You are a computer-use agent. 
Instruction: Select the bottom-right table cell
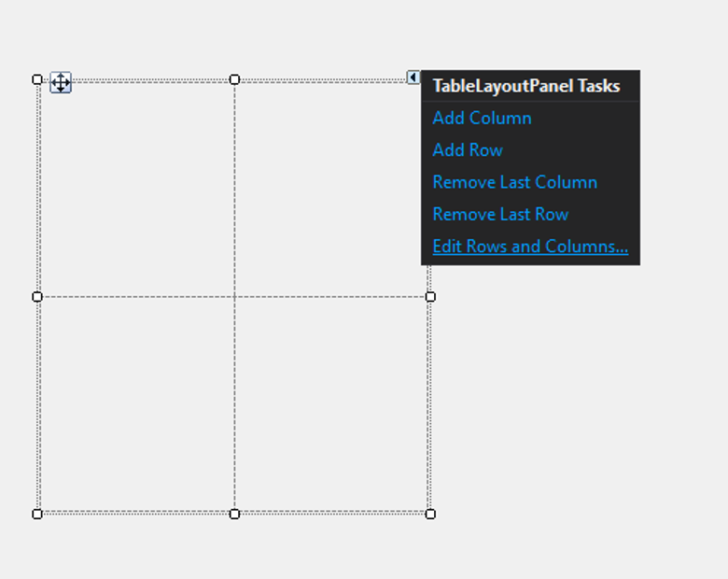click(331, 404)
